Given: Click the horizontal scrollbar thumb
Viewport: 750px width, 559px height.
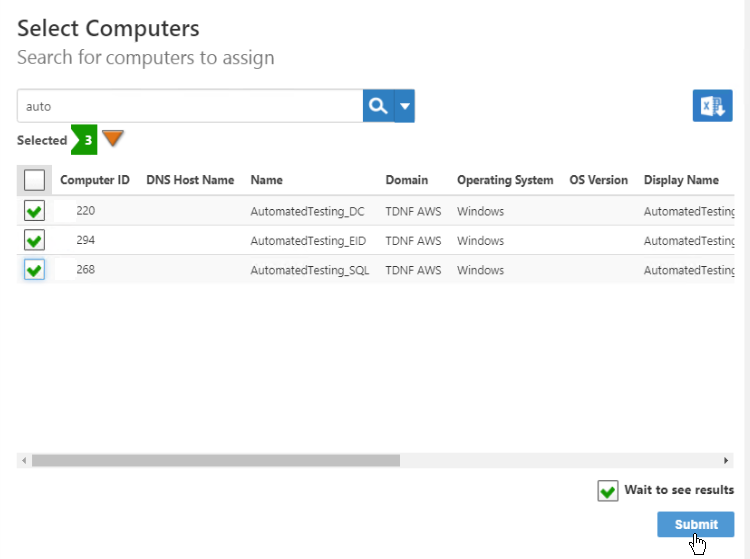Looking at the screenshot, I should pyautogui.click(x=215, y=461).
